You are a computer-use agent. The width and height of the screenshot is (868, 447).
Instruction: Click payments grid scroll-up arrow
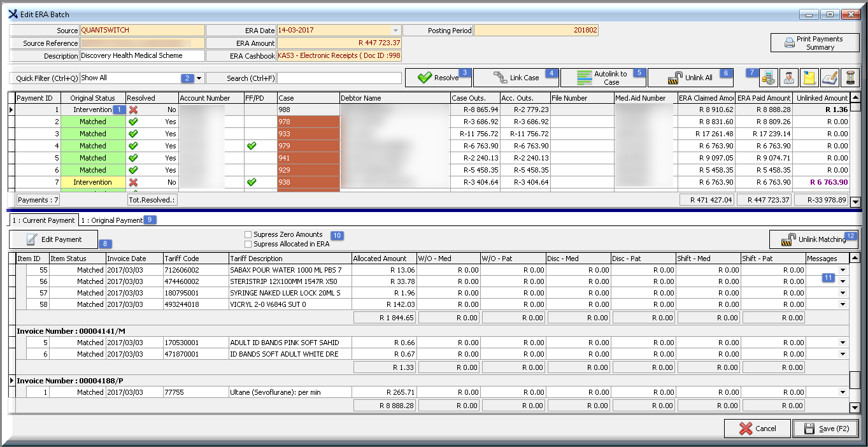tap(855, 97)
